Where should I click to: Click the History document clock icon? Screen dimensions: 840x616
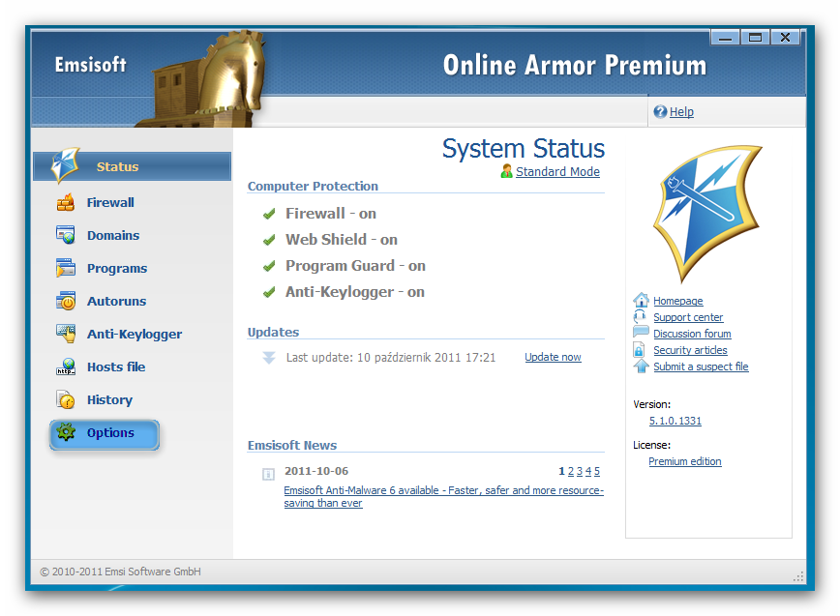click(x=66, y=399)
